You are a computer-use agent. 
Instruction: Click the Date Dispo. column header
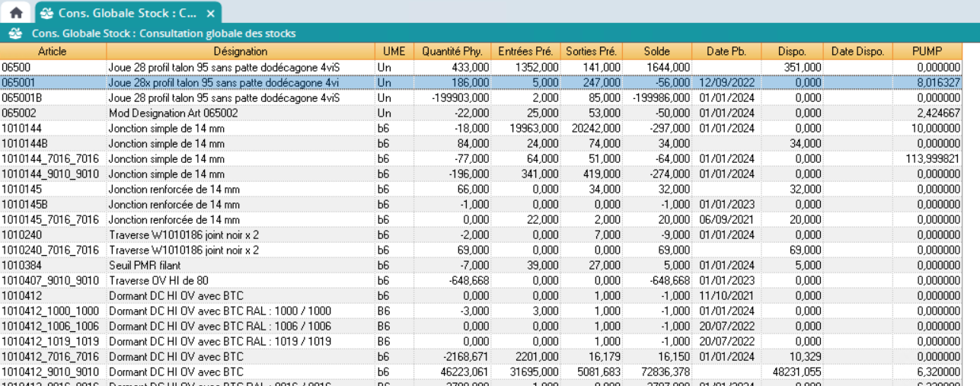[x=857, y=51]
